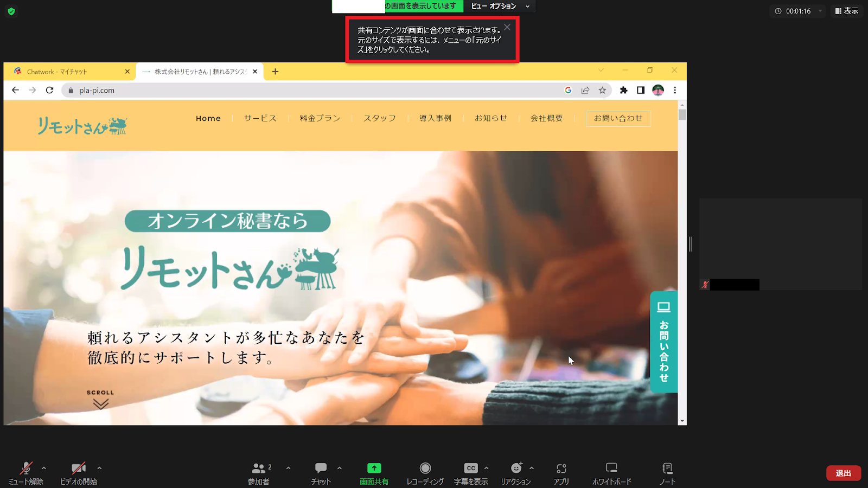Viewport: 868px width, 488px height.
Task: Click the participant video thumbnail
Action: point(780,244)
